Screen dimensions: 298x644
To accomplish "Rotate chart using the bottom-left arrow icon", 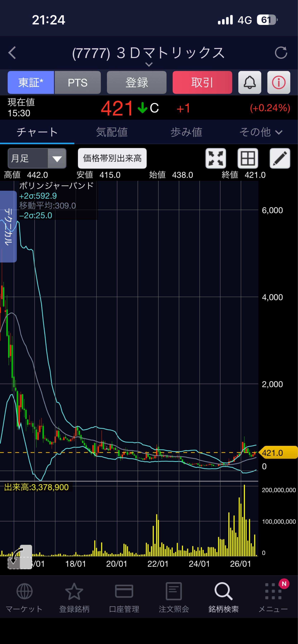I will (x=20, y=557).
